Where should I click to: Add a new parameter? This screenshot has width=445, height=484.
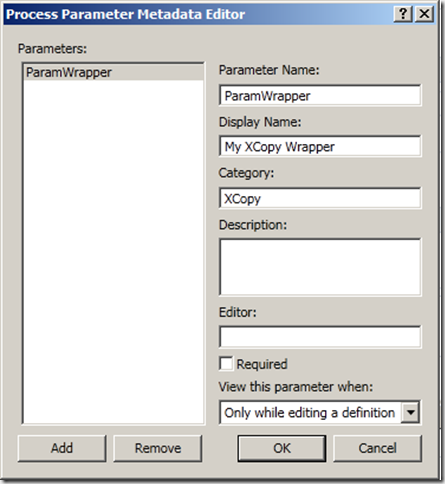click(62, 448)
